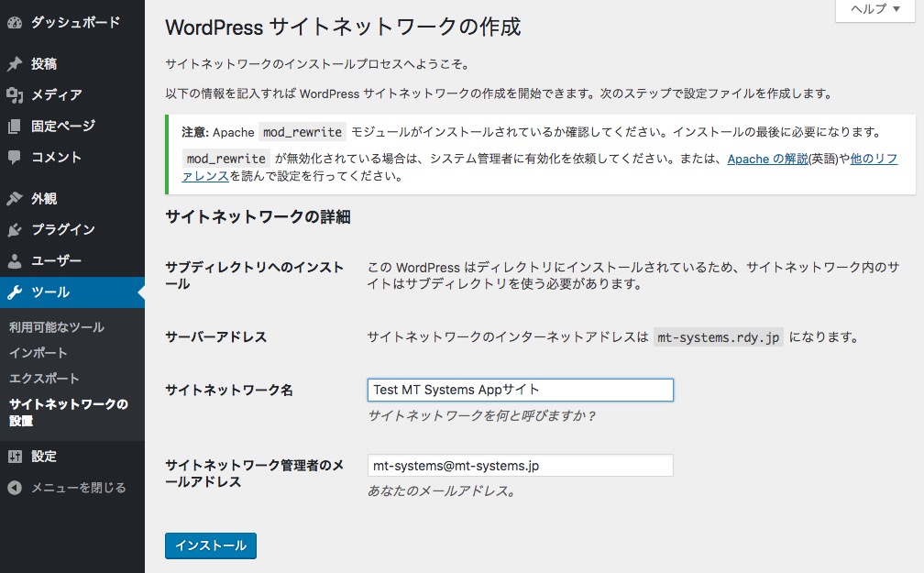
Task: Click the サーバーアドレス label
Action: click(x=216, y=337)
